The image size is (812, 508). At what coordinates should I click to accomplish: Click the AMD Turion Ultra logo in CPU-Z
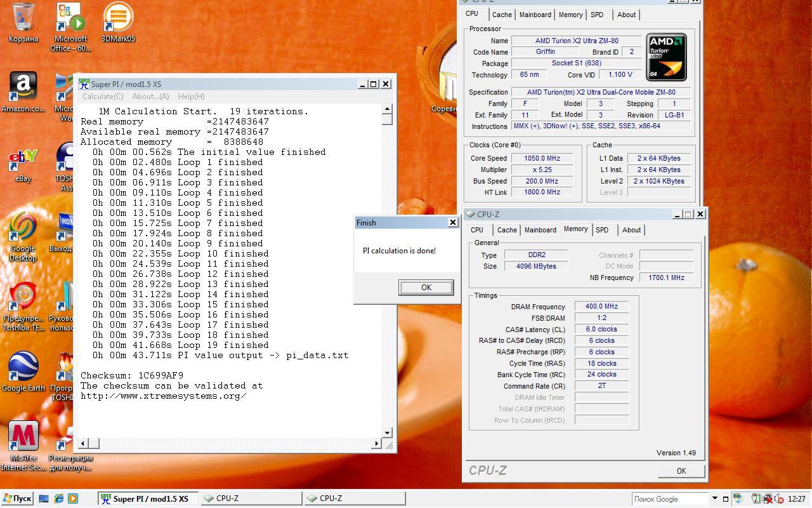666,57
